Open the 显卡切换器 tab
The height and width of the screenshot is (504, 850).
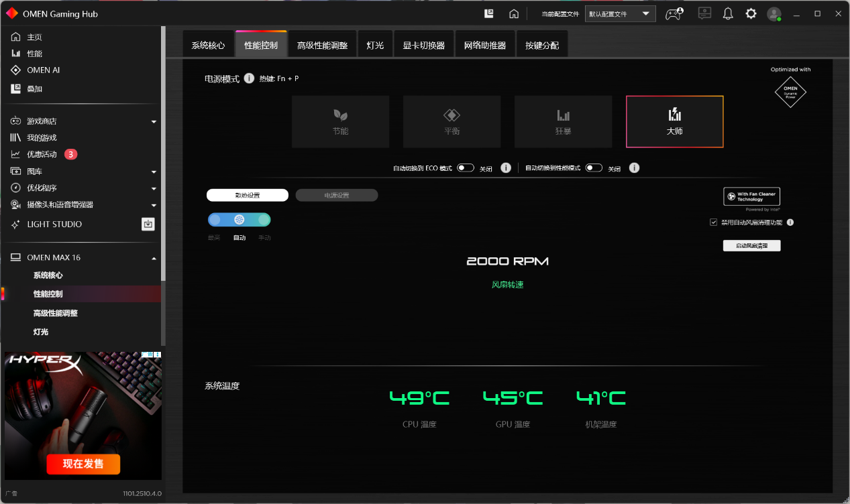point(423,43)
